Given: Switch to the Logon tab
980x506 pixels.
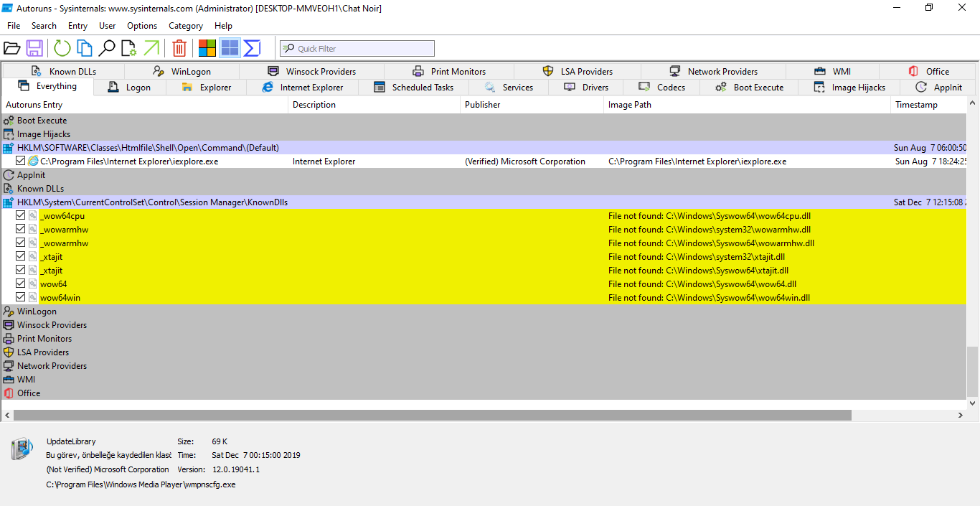Looking at the screenshot, I should [x=130, y=87].
